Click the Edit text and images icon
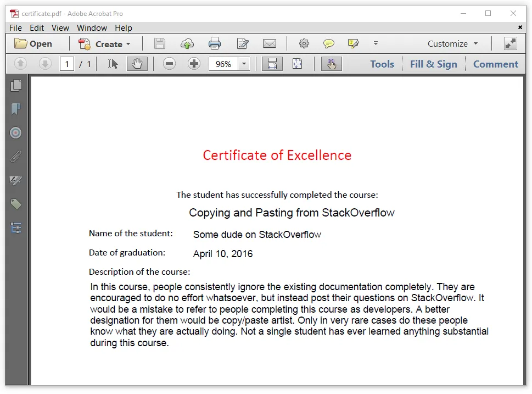 [x=243, y=44]
